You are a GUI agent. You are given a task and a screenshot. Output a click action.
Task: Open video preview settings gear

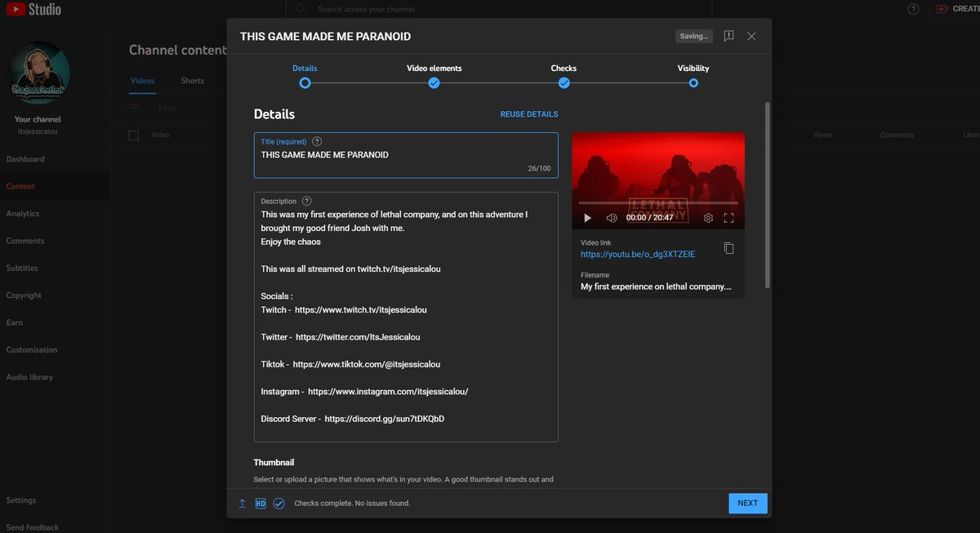[x=708, y=218]
